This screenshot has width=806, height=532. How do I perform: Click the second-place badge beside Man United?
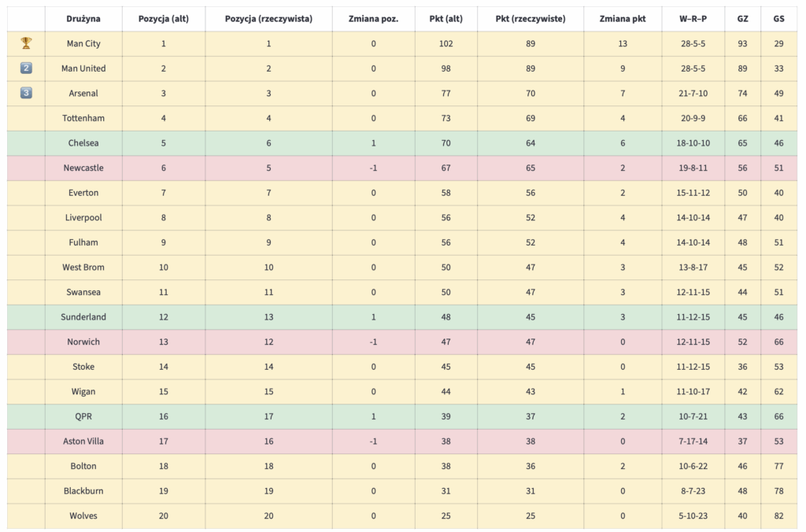tap(26, 68)
